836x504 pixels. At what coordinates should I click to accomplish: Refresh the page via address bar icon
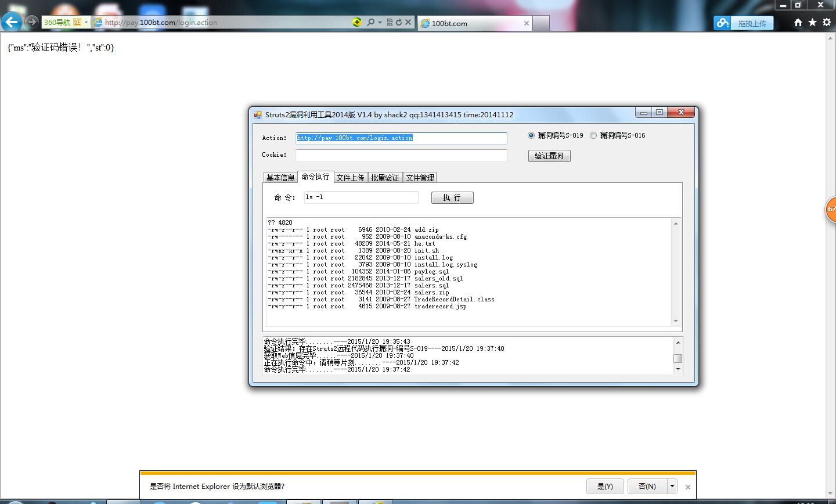[398, 22]
